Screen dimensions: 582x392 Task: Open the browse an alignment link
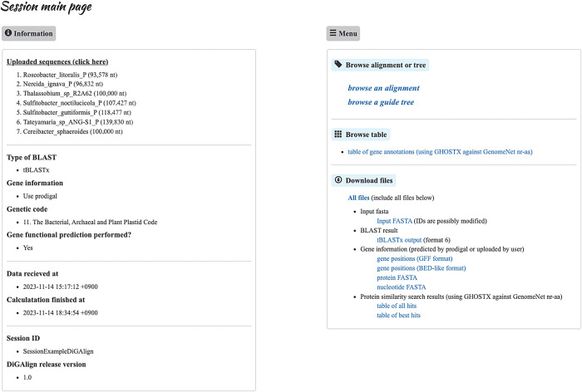(384, 87)
